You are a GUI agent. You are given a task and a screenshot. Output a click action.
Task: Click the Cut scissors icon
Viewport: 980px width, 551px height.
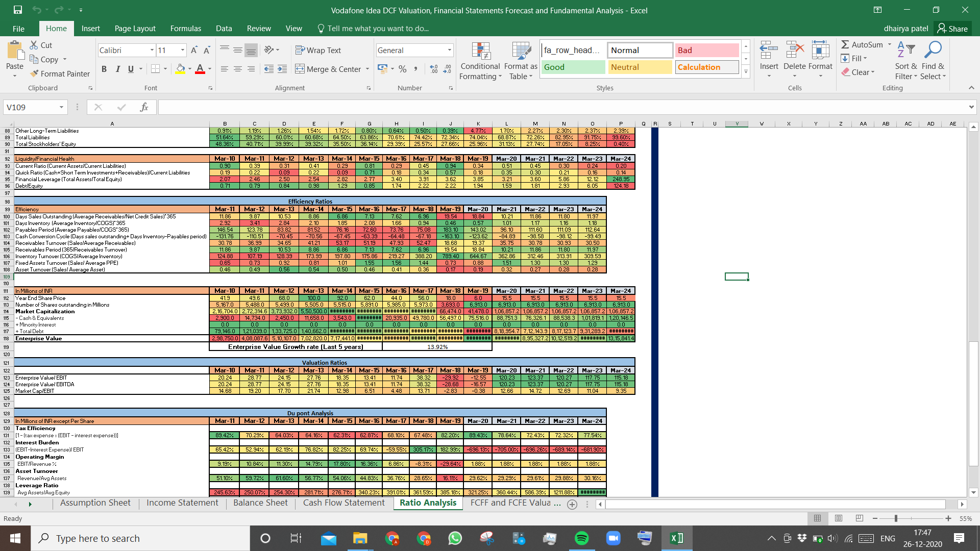click(x=34, y=45)
